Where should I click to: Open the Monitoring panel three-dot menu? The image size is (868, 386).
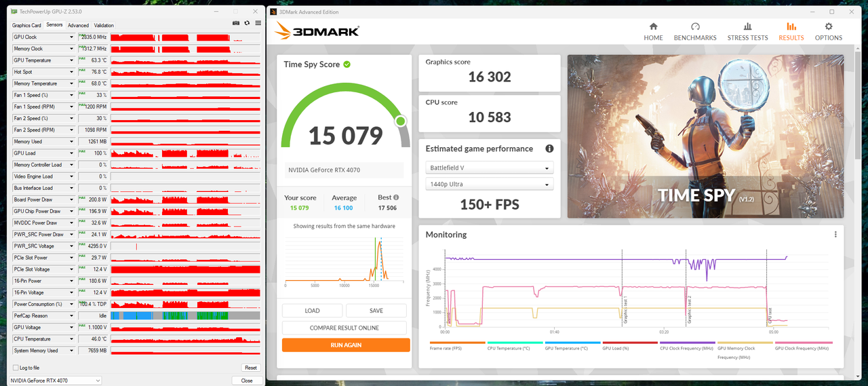[835, 235]
